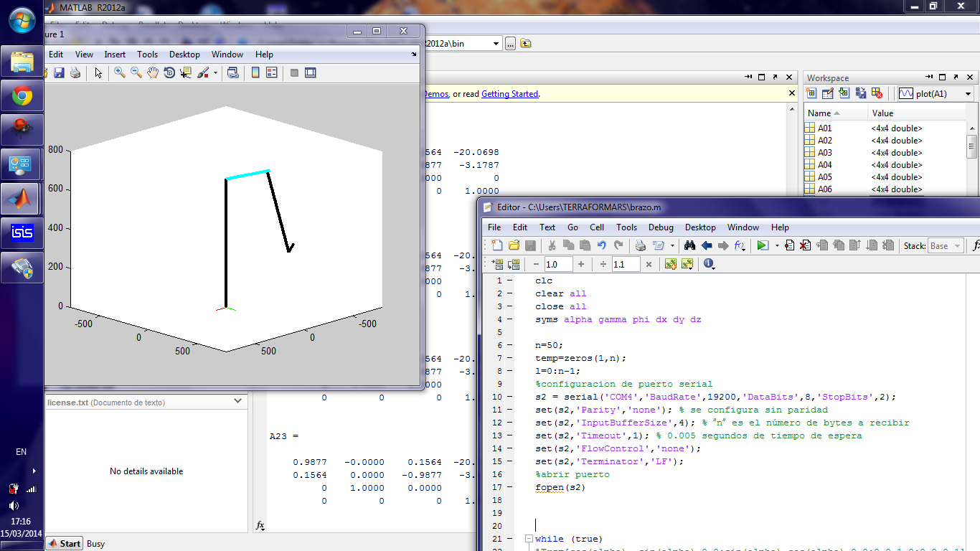Follow the Getting Started link
The width and height of the screenshot is (980, 551).
coord(512,93)
